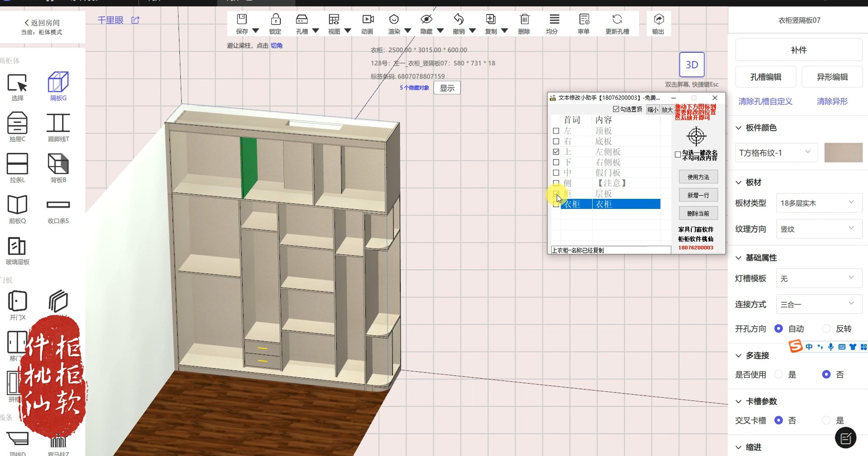Click the 清除孔槽自定义 link
The width and height of the screenshot is (868, 456).
(765, 101)
